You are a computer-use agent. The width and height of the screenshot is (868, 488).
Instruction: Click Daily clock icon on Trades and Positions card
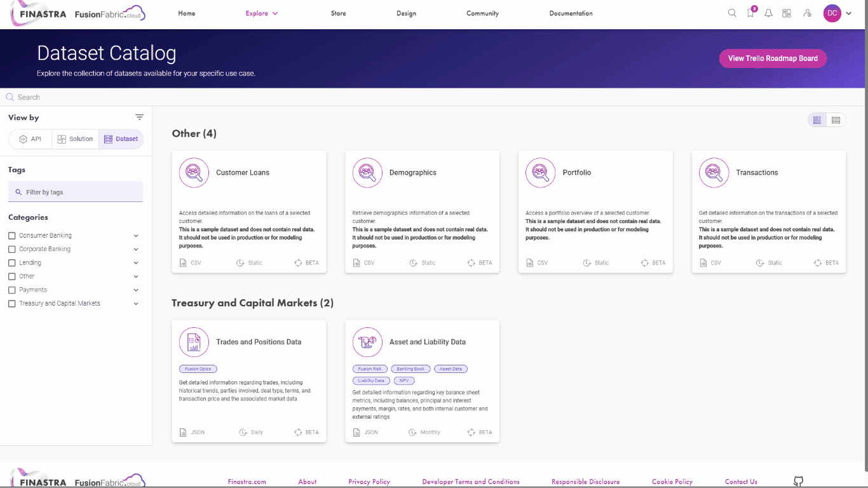(243, 432)
